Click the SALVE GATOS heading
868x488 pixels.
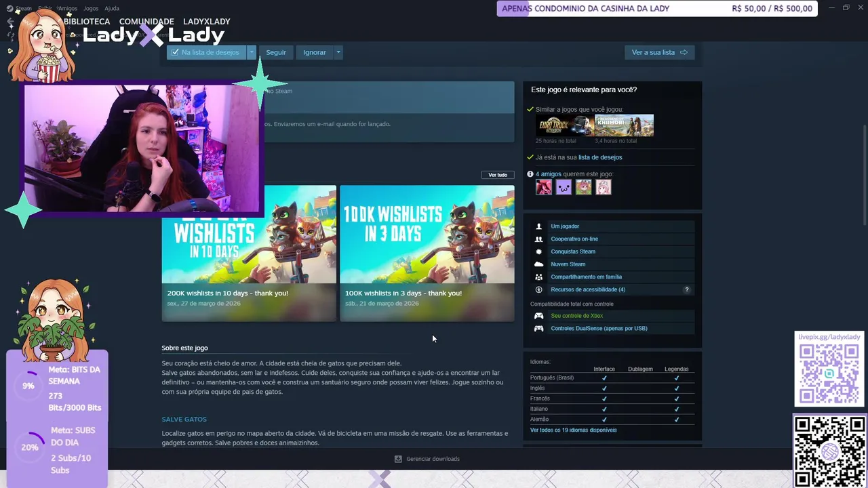[x=184, y=420]
